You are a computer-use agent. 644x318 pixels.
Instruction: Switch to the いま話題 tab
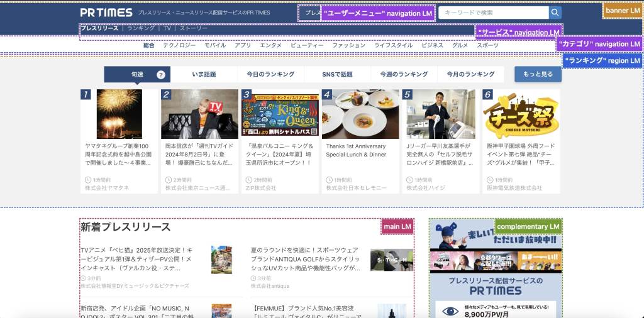tap(204, 75)
